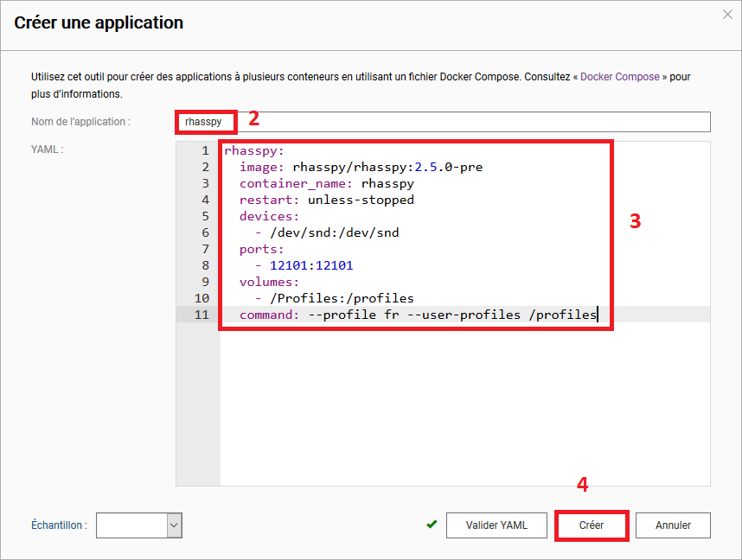Click the 'volumes:' line in YAML
The height and width of the screenshot is (560, 742).
pos(269,282)
